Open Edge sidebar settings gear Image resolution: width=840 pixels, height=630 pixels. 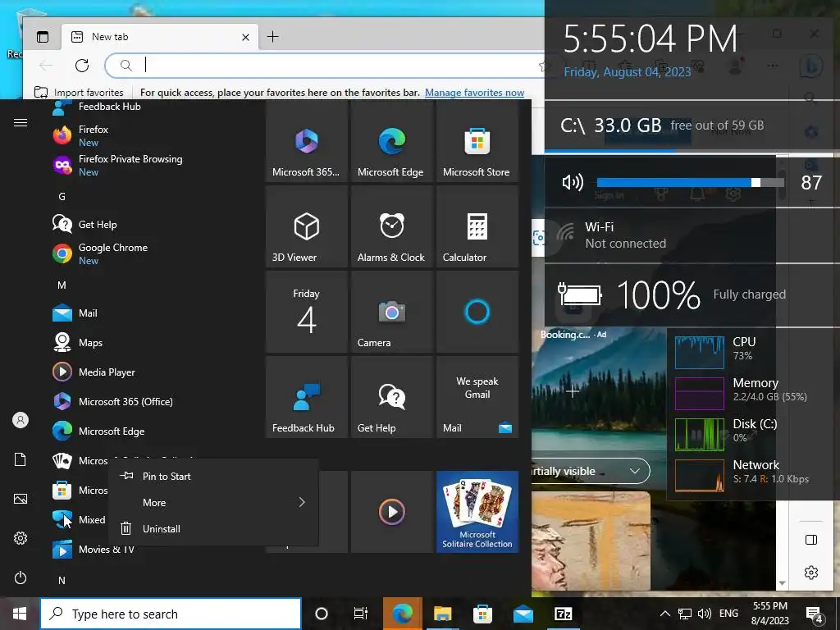[811, 572]
